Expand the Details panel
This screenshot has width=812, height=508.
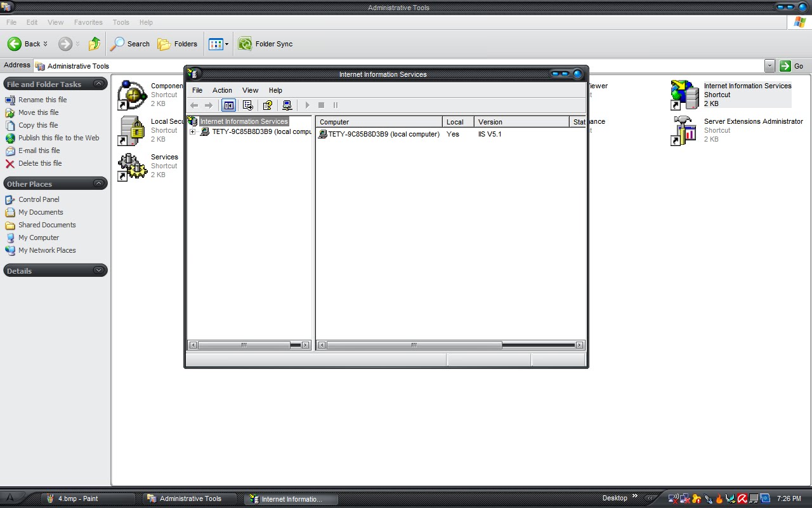coord(99,271)
